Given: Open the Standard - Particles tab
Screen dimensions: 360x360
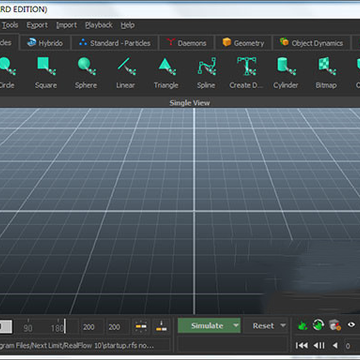Looking at the screenshot, I should click(115, 43).
